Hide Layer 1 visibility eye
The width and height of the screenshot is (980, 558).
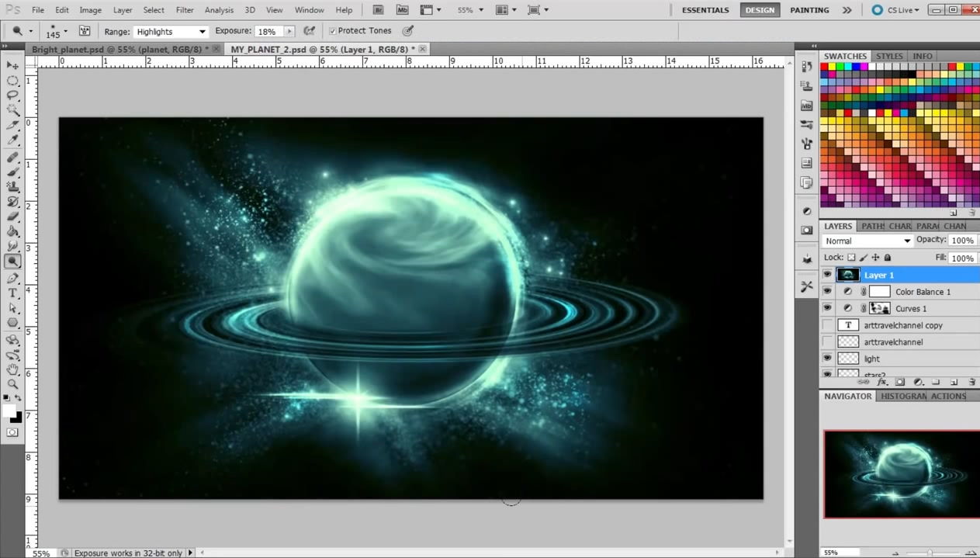pyautogui.click(x=827, y=275)
